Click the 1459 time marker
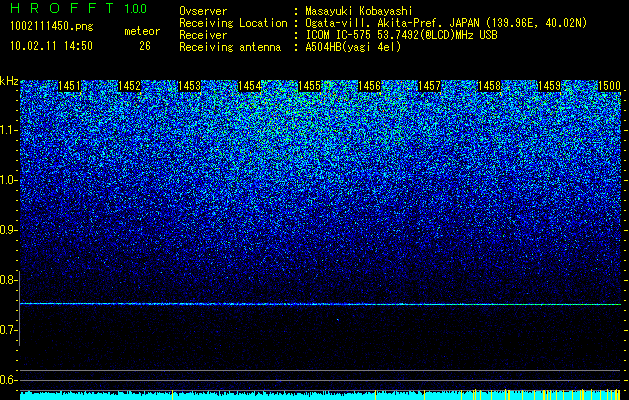Image resolution: width=629 pixels, height=400 pixels. 549,86
